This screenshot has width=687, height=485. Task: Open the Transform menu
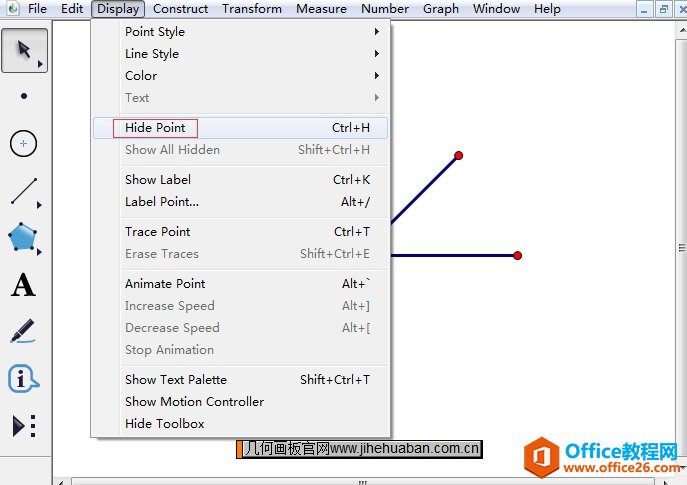tap(252, 8)
